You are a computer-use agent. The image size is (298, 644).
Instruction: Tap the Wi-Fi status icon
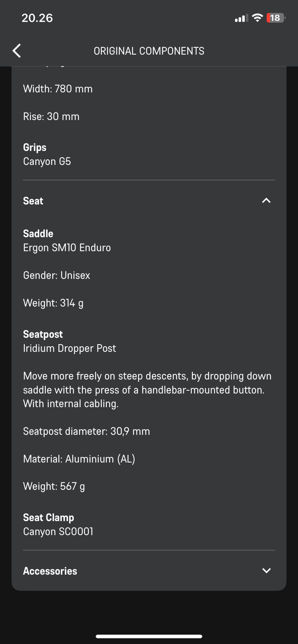click(257, 18)
